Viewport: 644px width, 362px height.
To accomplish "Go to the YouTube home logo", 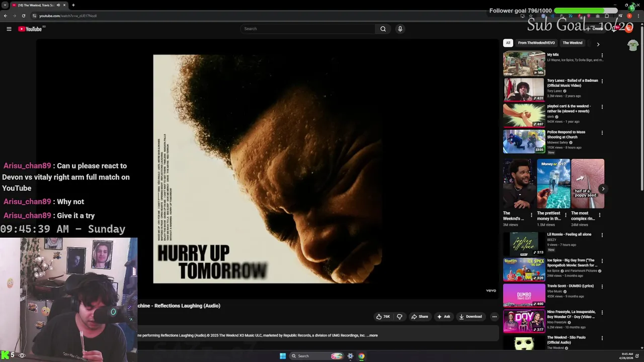I will coord(30,29).
